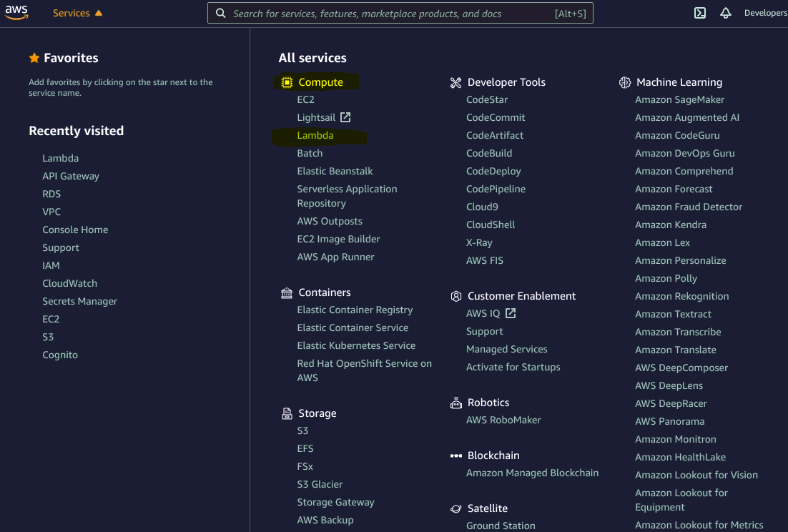The image size is (788, 532).
Task: Open Elastic Container Registry
Action: (x=354, y=310)
